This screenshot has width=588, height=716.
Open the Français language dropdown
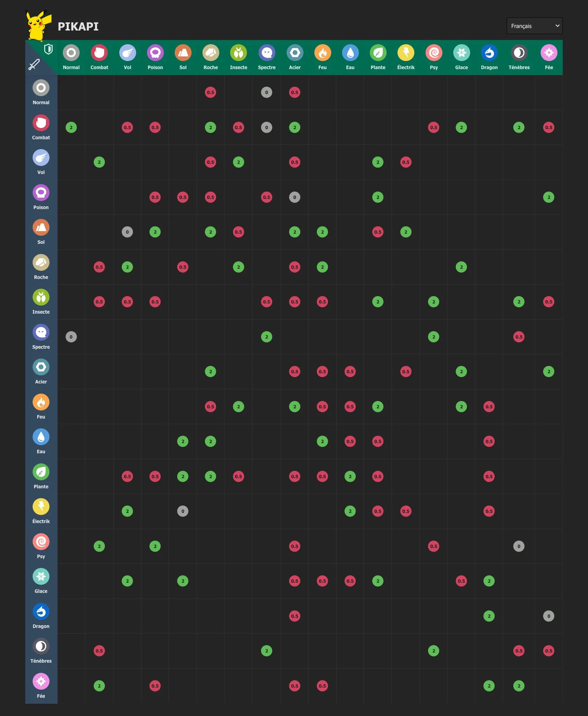click(534, 26)
